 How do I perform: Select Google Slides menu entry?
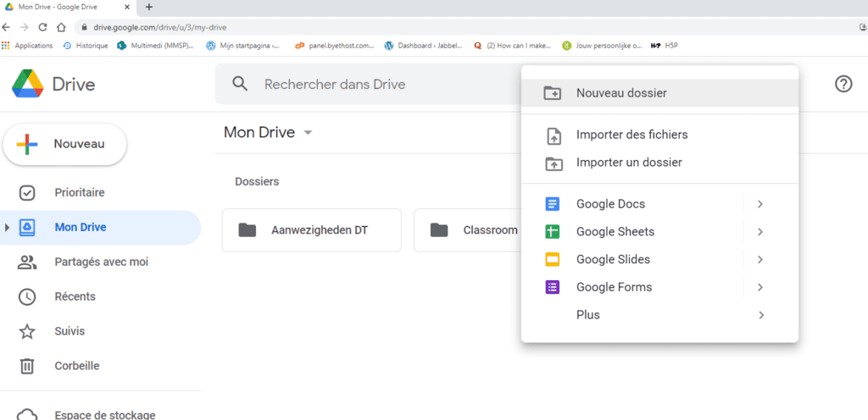point(659,260)
